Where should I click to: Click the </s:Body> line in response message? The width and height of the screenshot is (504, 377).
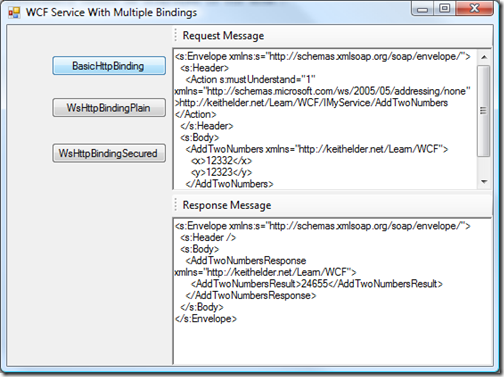point(202,307)
